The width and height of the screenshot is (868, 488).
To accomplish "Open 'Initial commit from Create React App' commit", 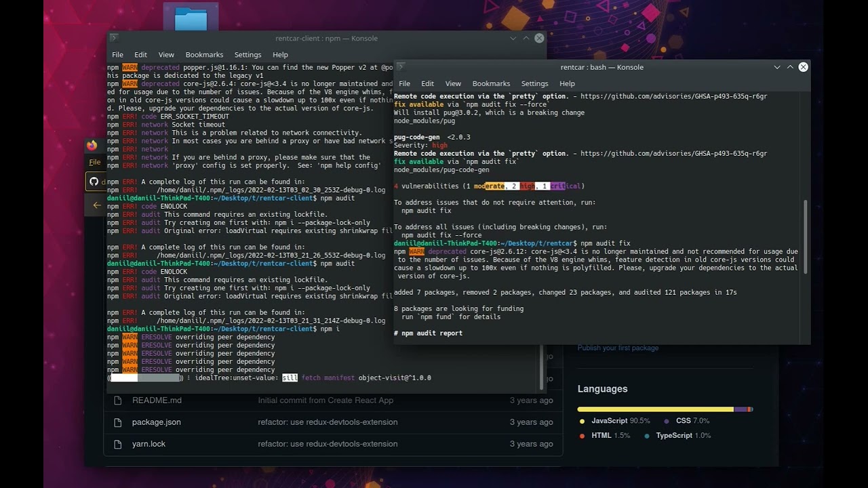I will click(x=325, y=401).
